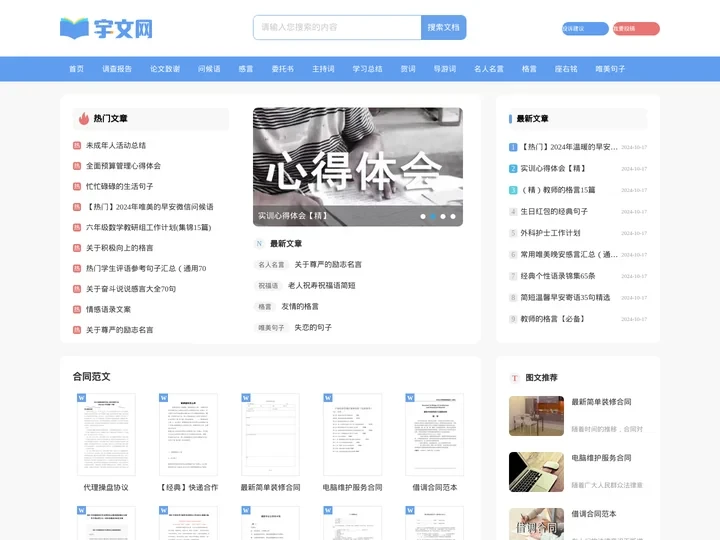This screenshot has width=720, height=540.
Task: Click the hot badge beside 全面预算管理心得体会
Action: point(77,166)
